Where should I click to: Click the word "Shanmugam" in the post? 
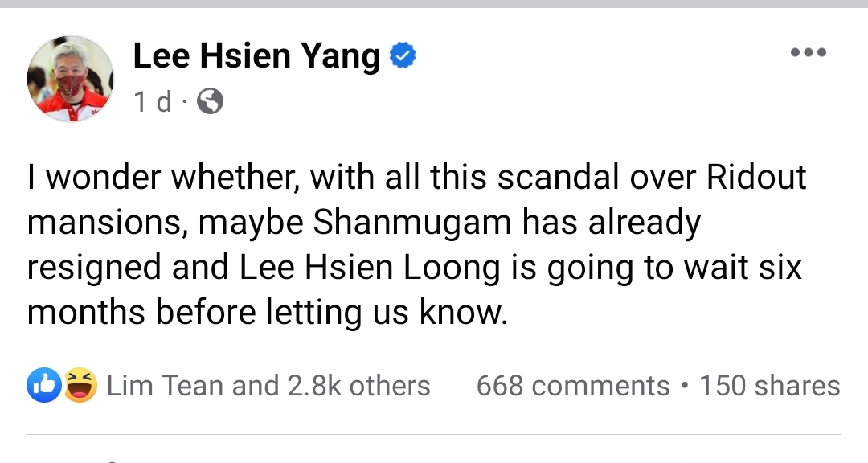413,222
